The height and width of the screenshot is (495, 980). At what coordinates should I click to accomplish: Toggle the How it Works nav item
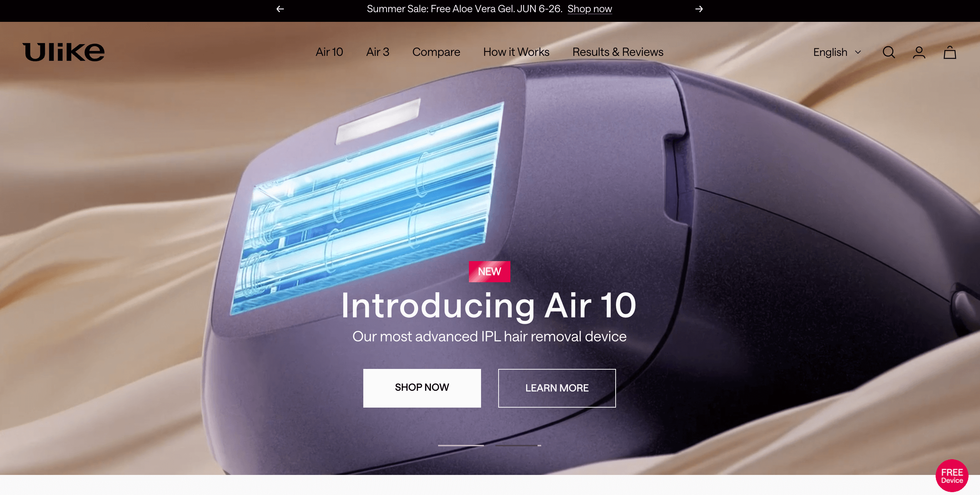click(x=516, y=52)
